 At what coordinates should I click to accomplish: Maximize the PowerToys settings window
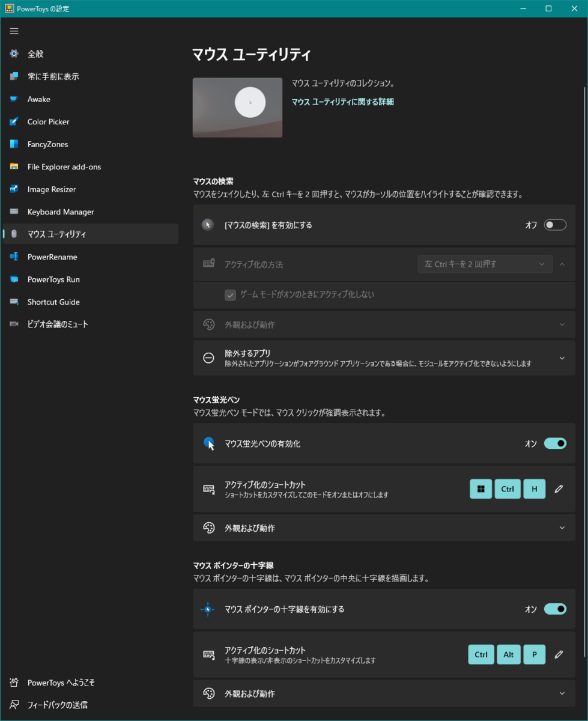548,8
